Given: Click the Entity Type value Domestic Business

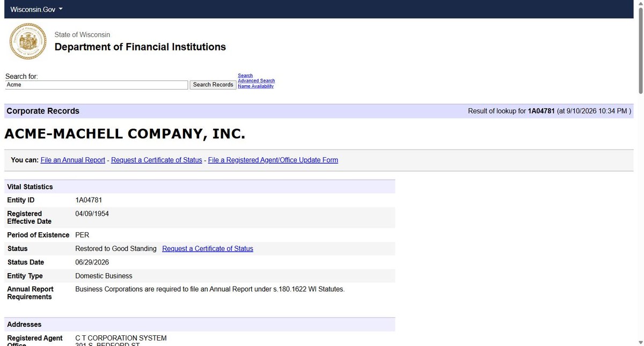Looking at the screenshot, I should (x=104, y=276).
